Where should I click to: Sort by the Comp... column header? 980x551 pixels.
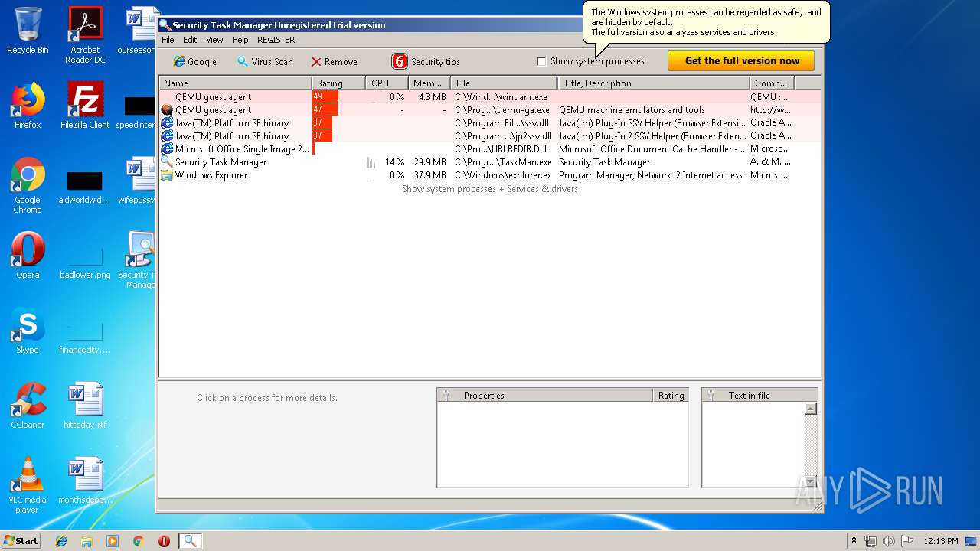(772, 83)
